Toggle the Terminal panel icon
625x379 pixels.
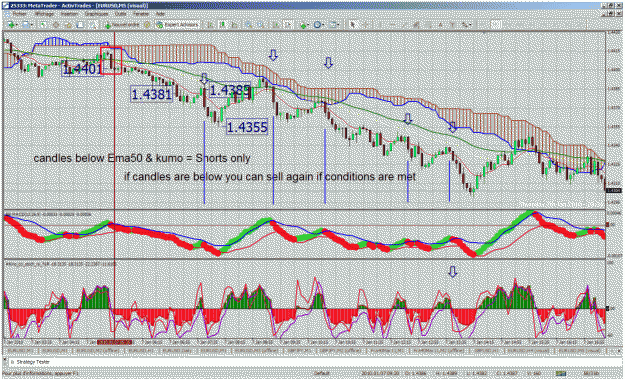click(x=80, y=25)
